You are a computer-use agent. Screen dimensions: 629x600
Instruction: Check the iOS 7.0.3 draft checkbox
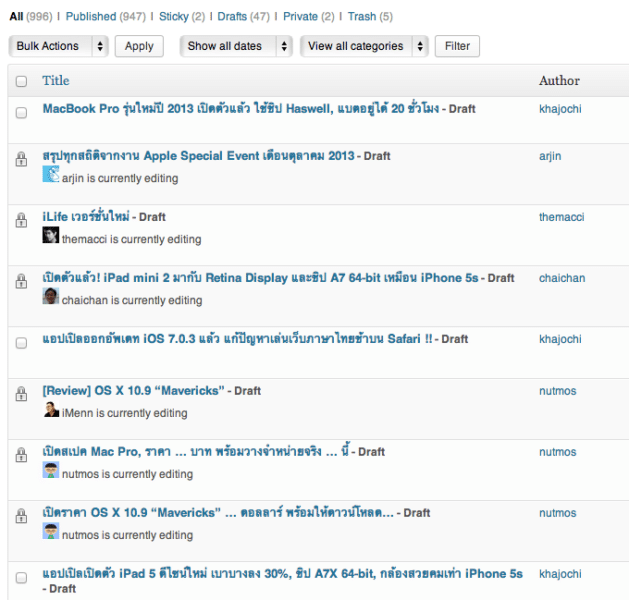point(21,343)
